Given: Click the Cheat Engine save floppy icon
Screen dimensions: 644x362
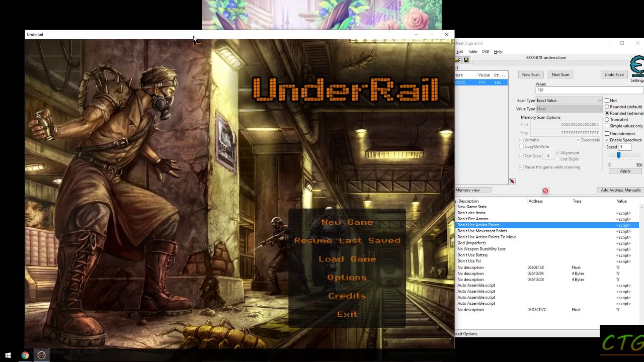Looking at the screenshot, I should point(466,60).
